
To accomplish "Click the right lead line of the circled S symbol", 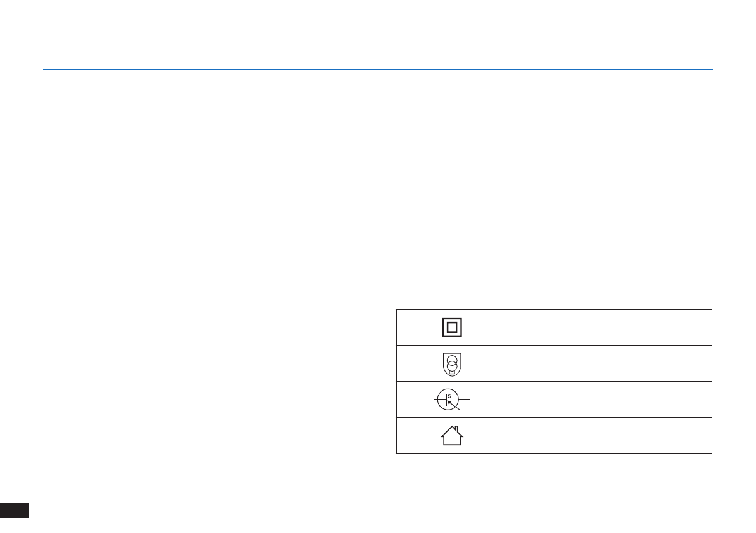I will click(x=464, y=400).
